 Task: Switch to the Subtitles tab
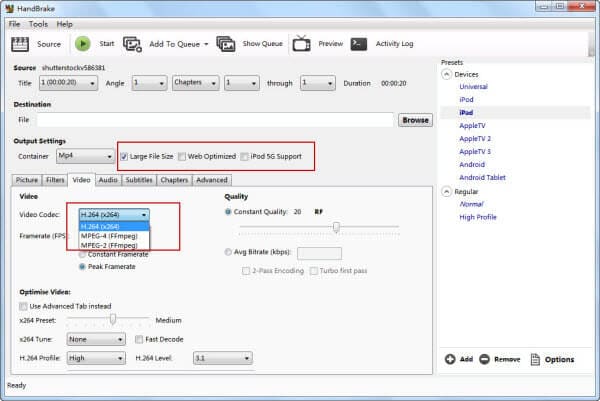click(x=139, y=180)
